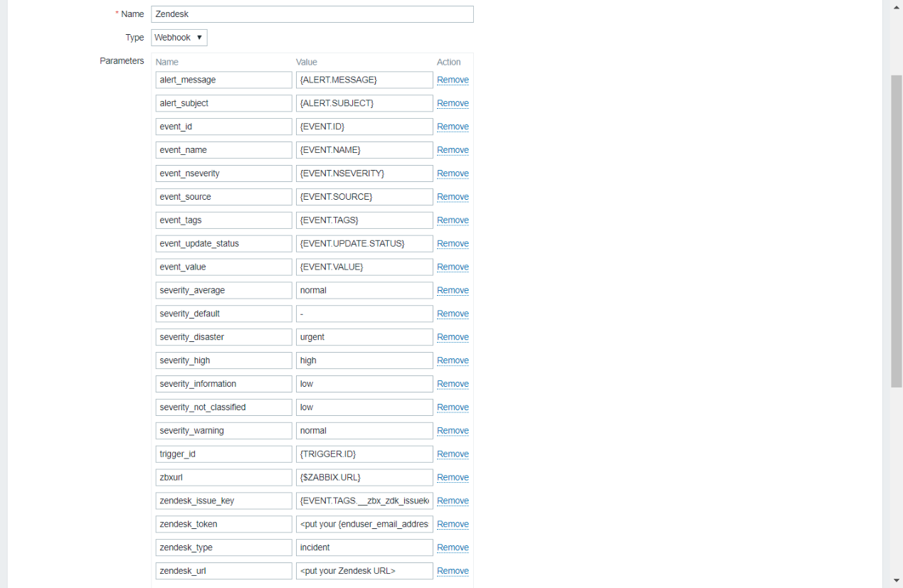This screenshot has width=903, height=588.
Task: Click the severity_high value field
Action: point(364,360)
